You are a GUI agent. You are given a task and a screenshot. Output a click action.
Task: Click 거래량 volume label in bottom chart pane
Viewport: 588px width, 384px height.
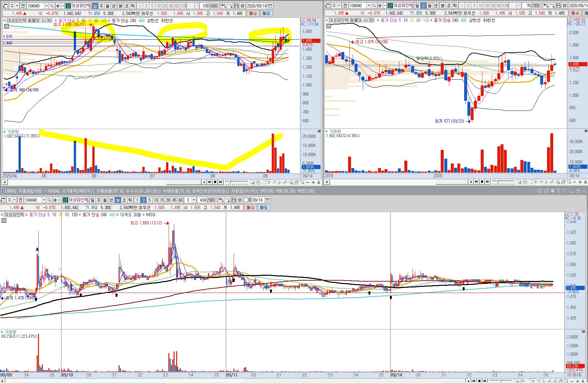pyautogui.click(x=10, y=332)
